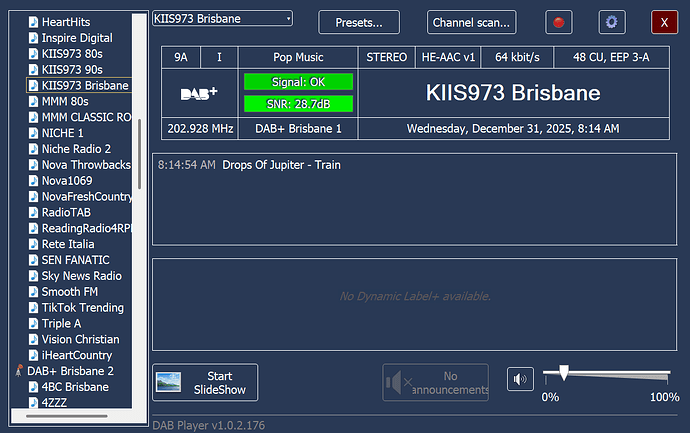Screen dimensions: 690x433
Task: Click the note icon beside Triple A
Action: point(33,323)
